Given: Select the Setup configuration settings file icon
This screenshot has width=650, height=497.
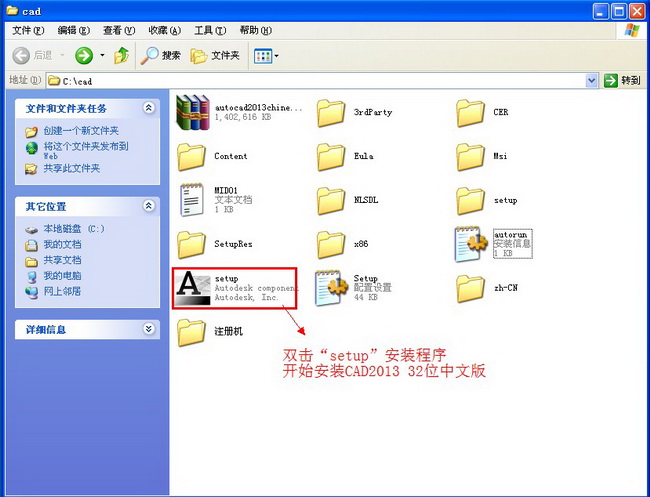Looking at the screenshot, I should click(x=331, y=288).
